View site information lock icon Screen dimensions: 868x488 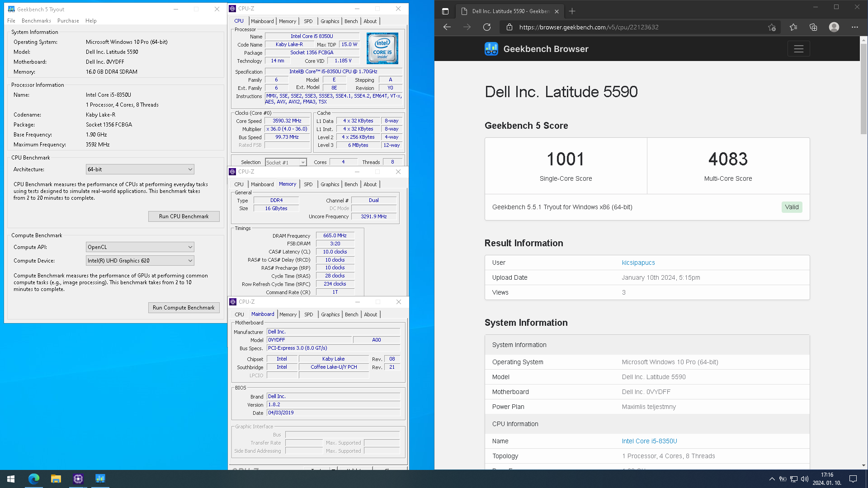pyautogui.click(x=509, y=27)
